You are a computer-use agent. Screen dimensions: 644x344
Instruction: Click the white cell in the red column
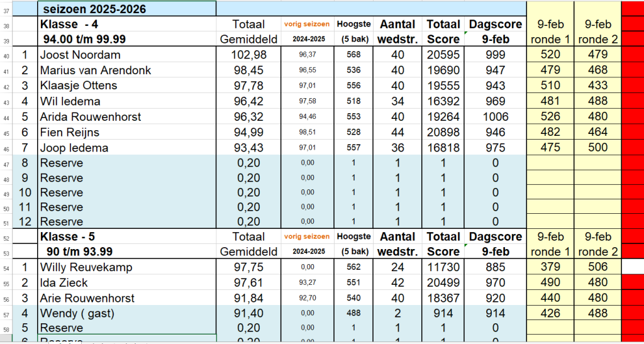point(632,267)
